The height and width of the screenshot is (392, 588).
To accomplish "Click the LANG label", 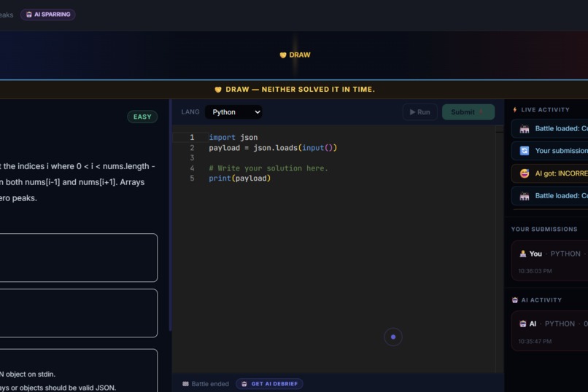I will (190, 112).
